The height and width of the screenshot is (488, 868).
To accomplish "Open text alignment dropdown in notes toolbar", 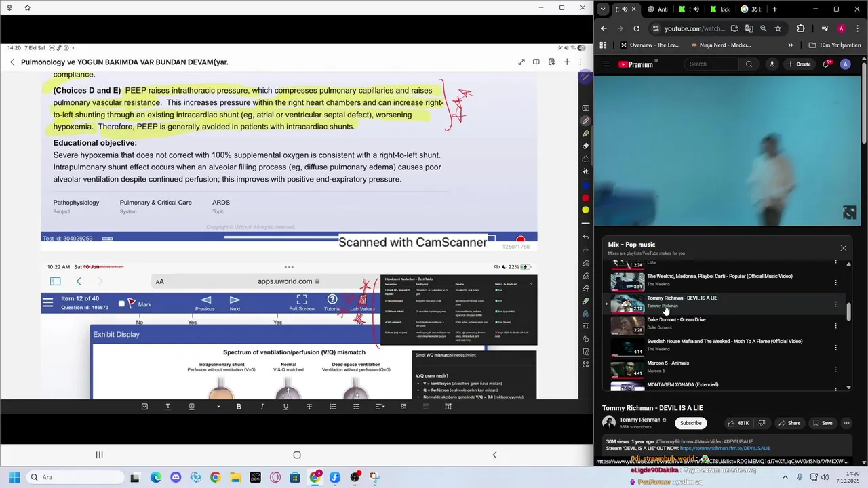I will click(380, 407).
